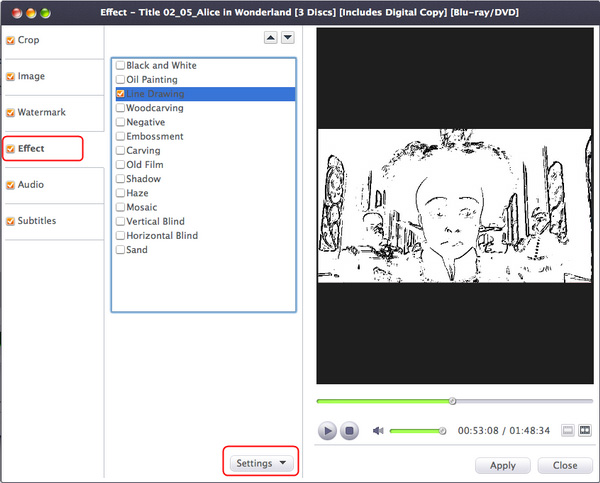This screenshot has width=600, height=483.
Task: Move the effect up with the up arrow
Action: tap(270, 38)
